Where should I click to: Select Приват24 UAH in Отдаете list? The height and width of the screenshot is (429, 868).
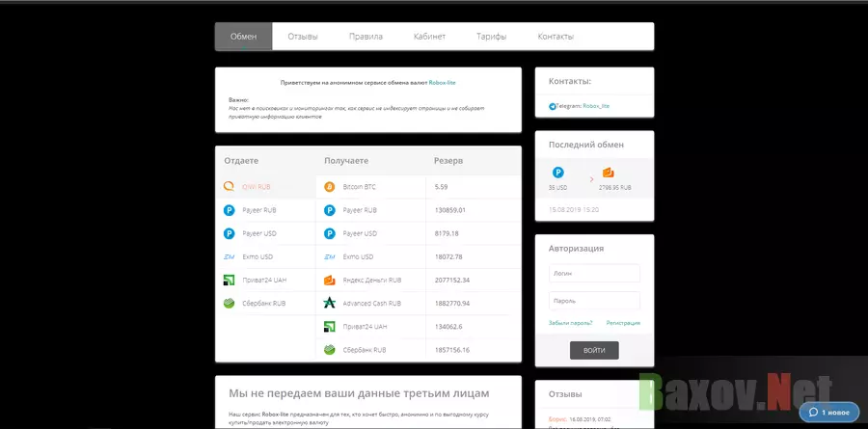pos(265,281)
